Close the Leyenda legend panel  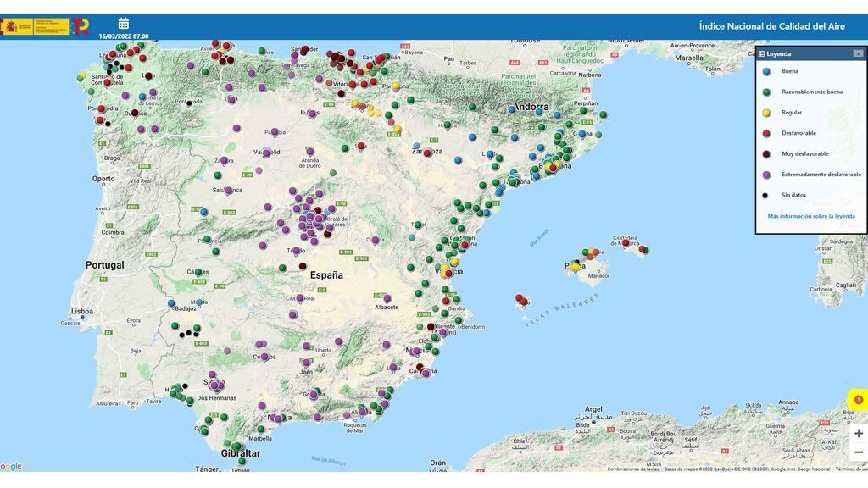coord(858,53)
